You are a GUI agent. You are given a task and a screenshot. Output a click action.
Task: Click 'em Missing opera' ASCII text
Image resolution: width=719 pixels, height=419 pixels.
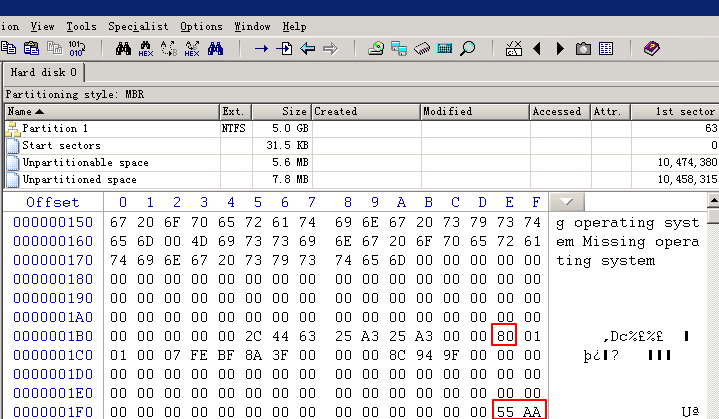click(628, 242)
